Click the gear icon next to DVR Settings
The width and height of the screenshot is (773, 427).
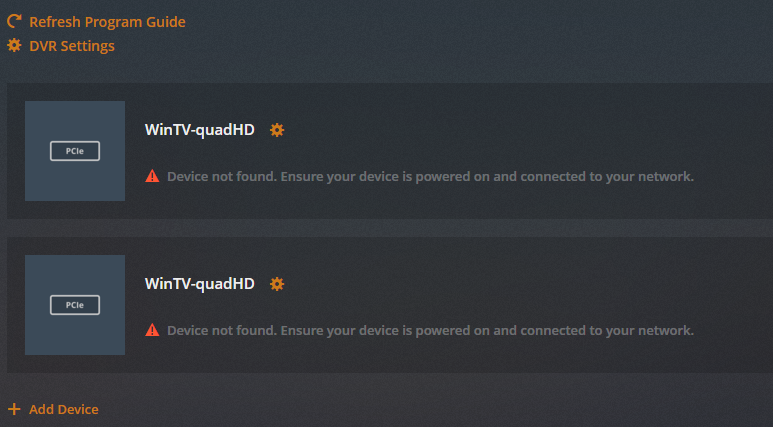pos(14,46)
